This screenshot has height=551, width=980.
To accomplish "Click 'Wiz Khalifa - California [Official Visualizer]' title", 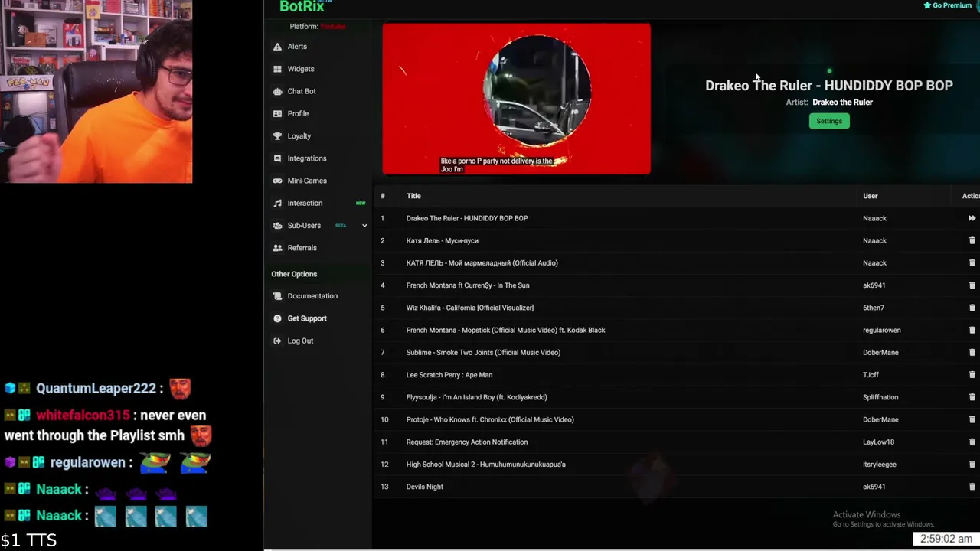I will [x=470, y=308].
